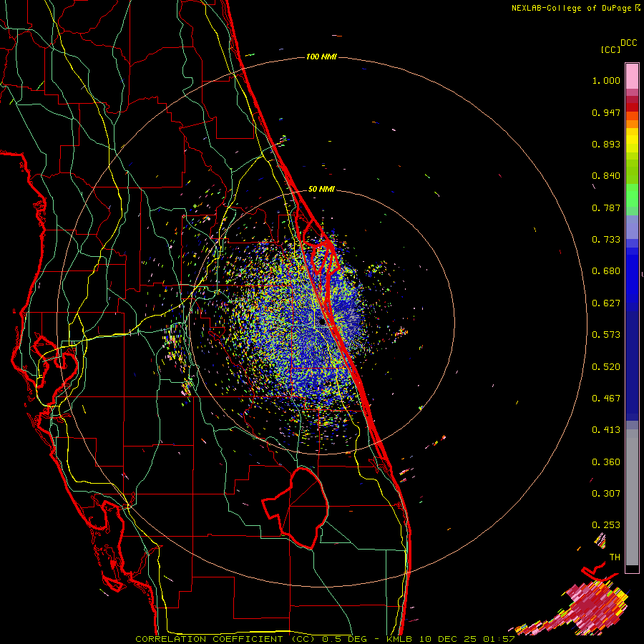Select the 0.733 scale value
644x644 pixels.
pyautogui.click(x=606, y=240)
